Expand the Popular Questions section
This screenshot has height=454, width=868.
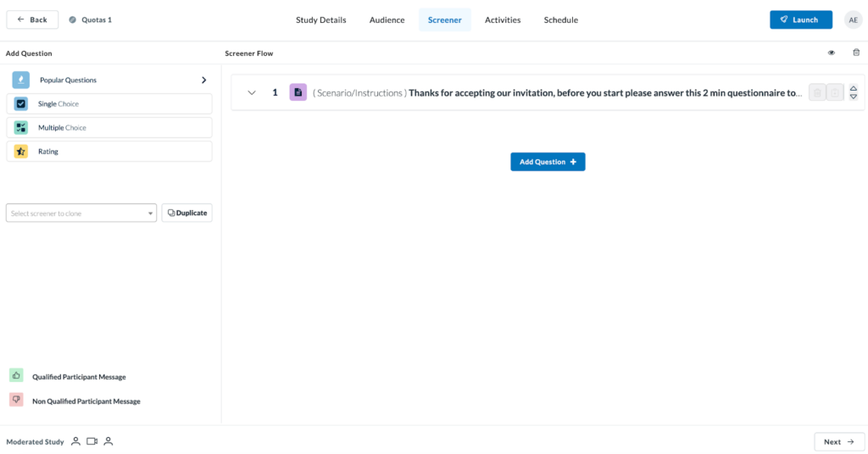pyautogui.click(x=203, y=80)
